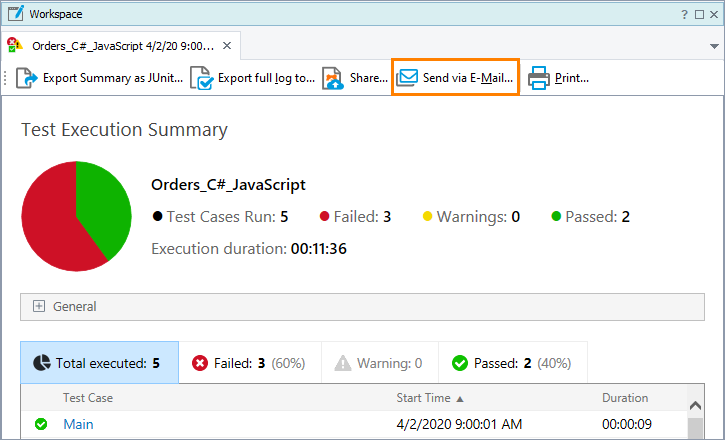
Task: Close the Orders_C#_JavaScript log tab
Action: click(x=228, y=45)
